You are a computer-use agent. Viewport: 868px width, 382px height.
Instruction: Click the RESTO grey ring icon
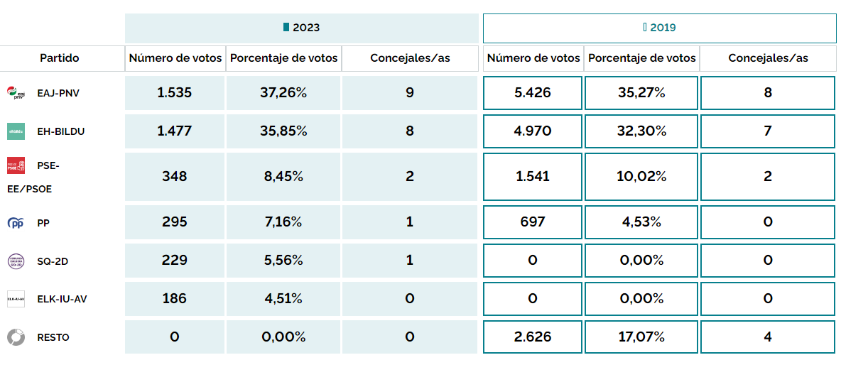[16, 337]
